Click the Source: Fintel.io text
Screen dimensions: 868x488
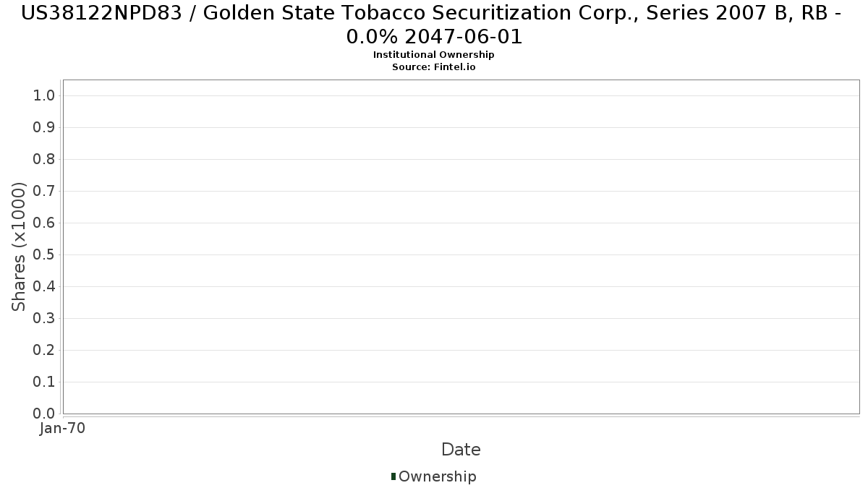tap(433, 67)
